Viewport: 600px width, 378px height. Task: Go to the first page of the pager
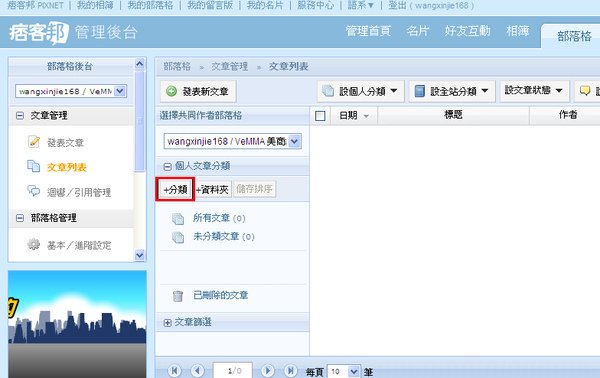coord(174,371)
